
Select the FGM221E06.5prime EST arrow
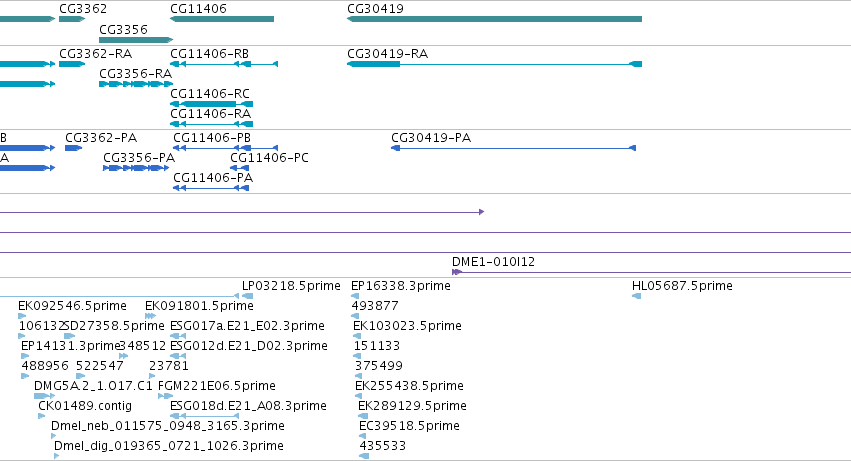coord(166,396)
